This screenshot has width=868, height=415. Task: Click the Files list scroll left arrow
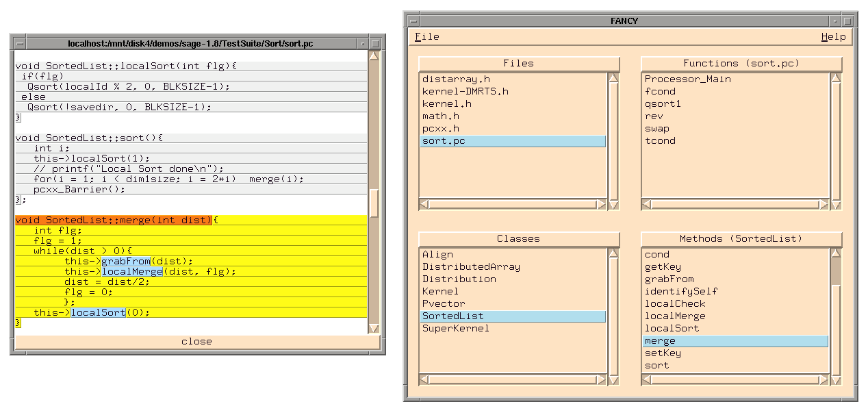(x=424, y=204)
